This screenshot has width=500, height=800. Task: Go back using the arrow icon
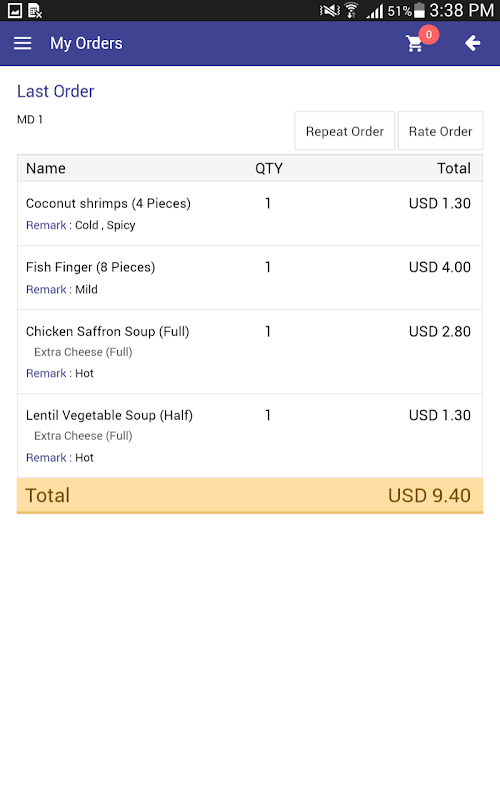tap(473, 43)
